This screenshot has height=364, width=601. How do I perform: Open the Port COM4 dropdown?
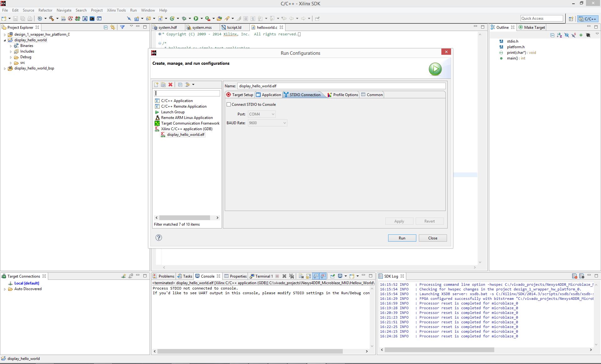click(x=262, y=114)
